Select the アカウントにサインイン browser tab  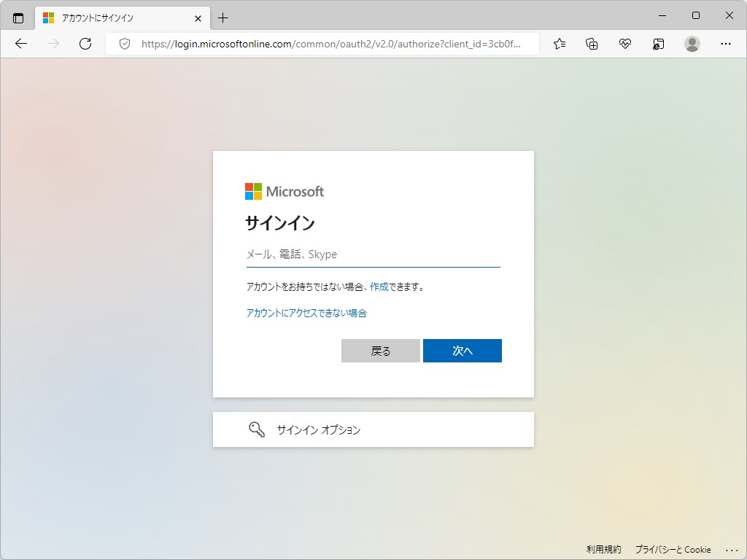117,17
